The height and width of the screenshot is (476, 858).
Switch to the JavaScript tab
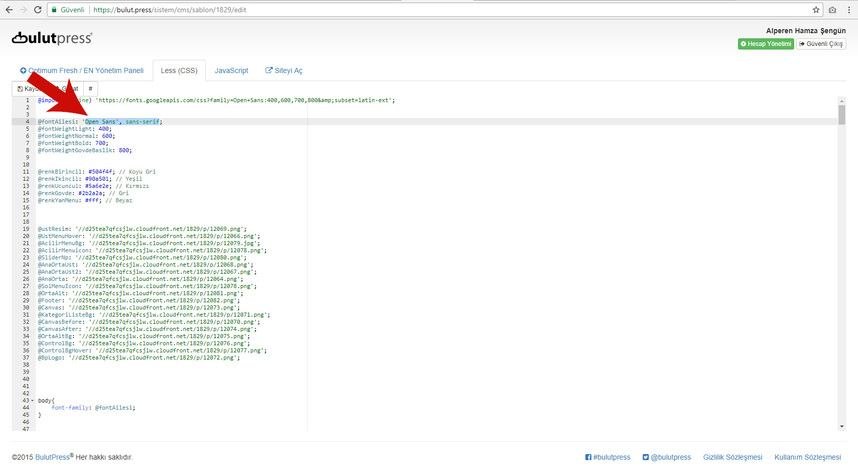click(x=231, y=70)
